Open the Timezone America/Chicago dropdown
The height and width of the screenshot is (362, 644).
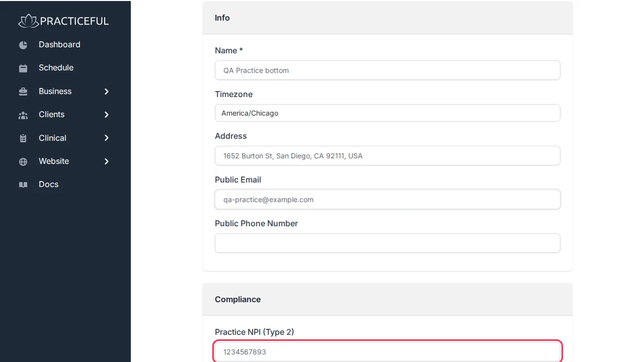[x=387, y=113]
